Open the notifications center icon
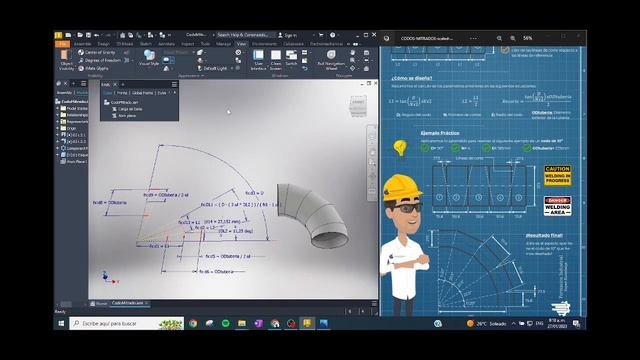Screen dimensions: 640x360 click(x=576, y=323)
